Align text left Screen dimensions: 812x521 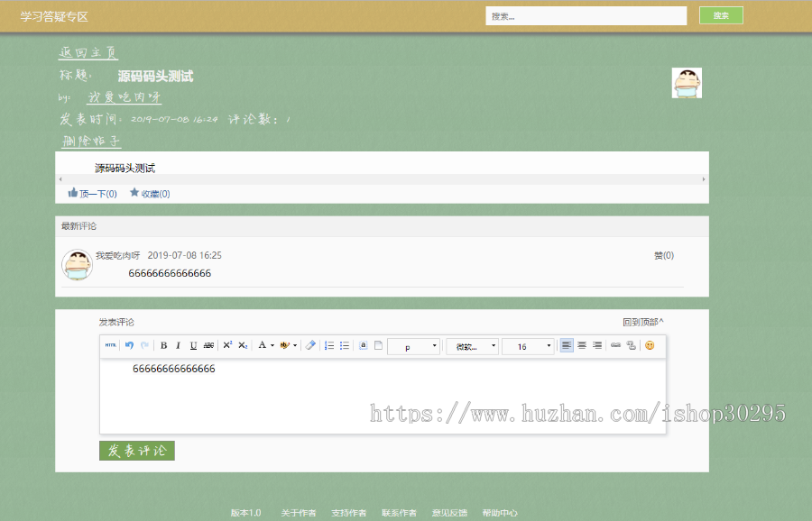pos(567,345)
